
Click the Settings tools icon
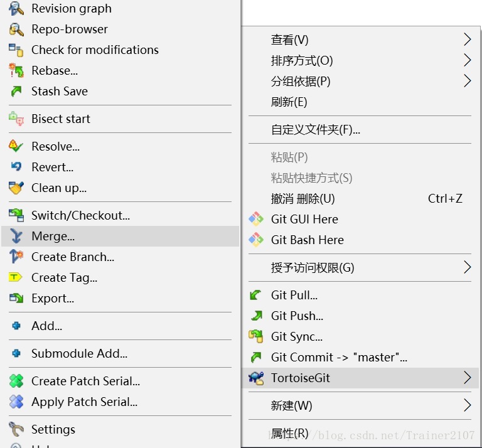(16, 429)
